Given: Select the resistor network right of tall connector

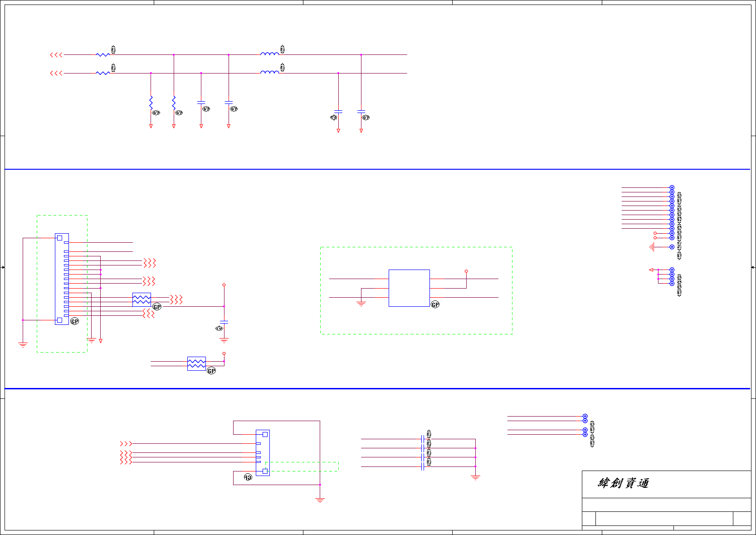Looking at the screenshot, I should [x=141, y=299].
